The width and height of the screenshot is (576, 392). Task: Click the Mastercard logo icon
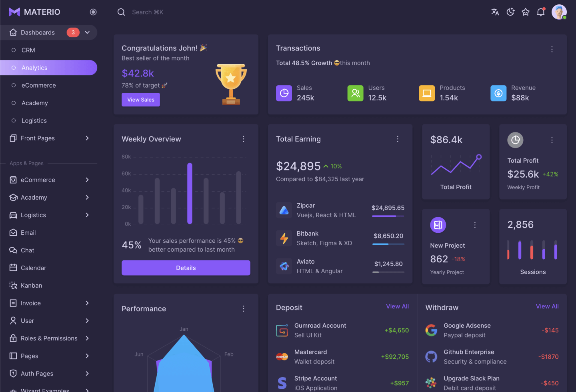click(x=282, y=357)
